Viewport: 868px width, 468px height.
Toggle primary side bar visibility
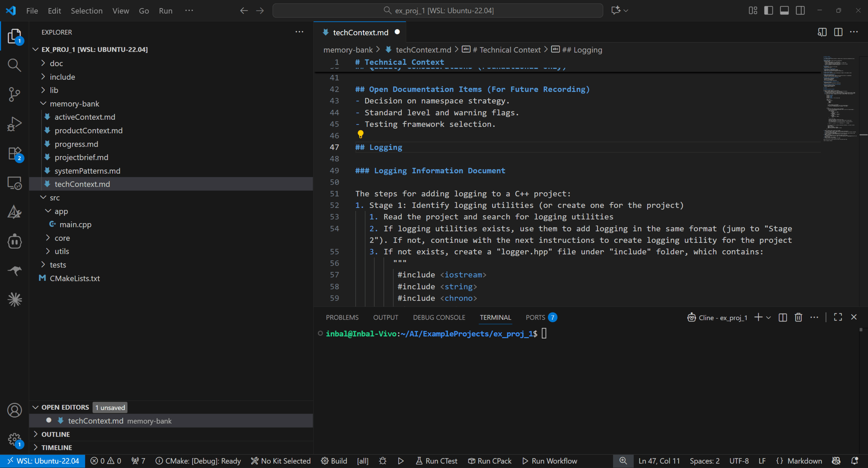click(x=768, y=10)
